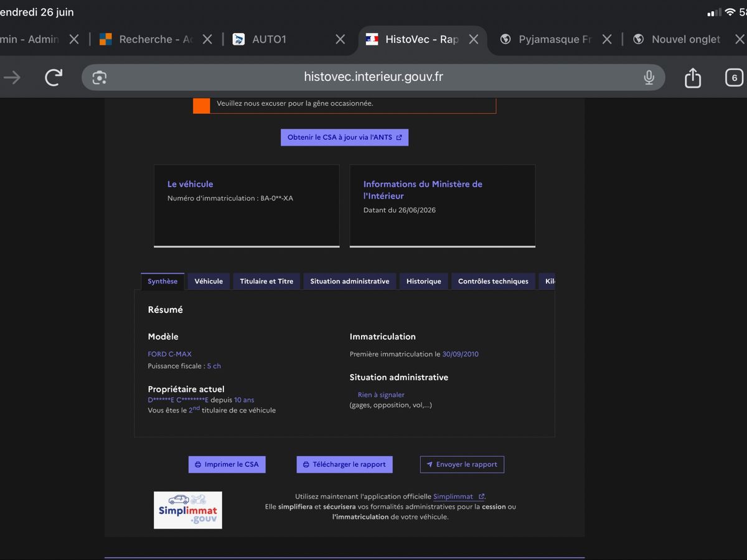747x560 pixels.
Task: Reload the page with the refresh icon
Action: tap(54, 77)
